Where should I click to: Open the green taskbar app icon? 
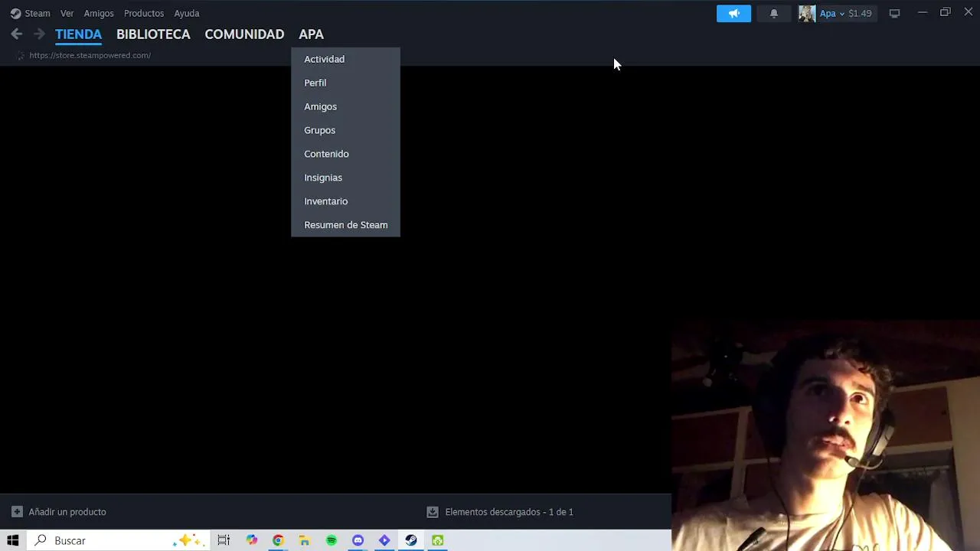coord(437,540)
